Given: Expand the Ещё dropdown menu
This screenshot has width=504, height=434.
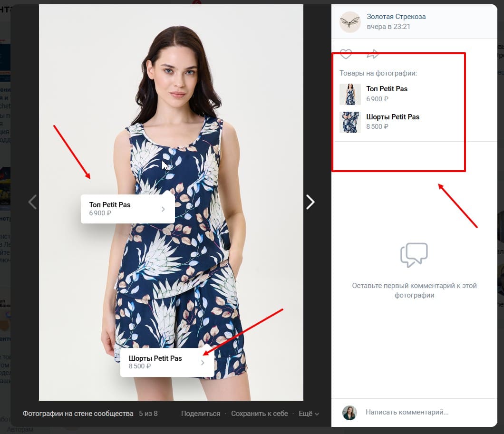Looking at the screenshot, I should click(309, 414).
